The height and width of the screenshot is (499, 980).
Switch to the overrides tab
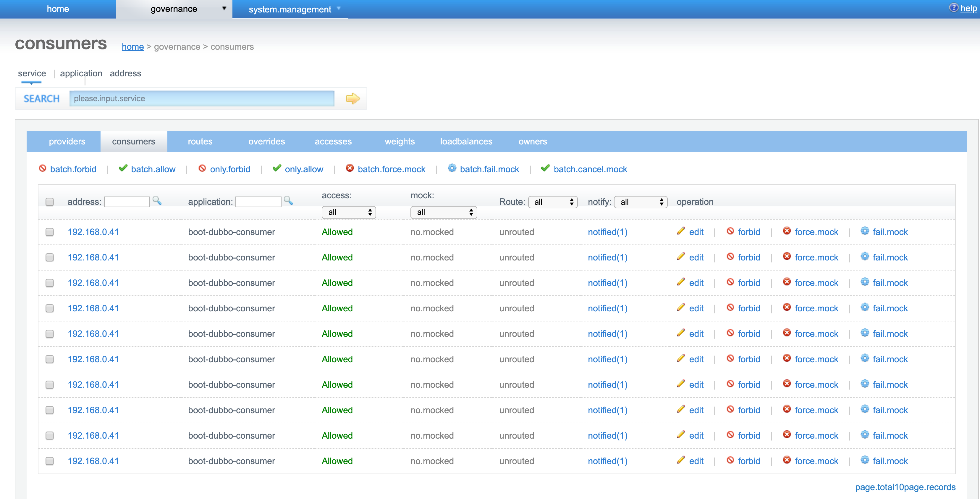[267, 141]
